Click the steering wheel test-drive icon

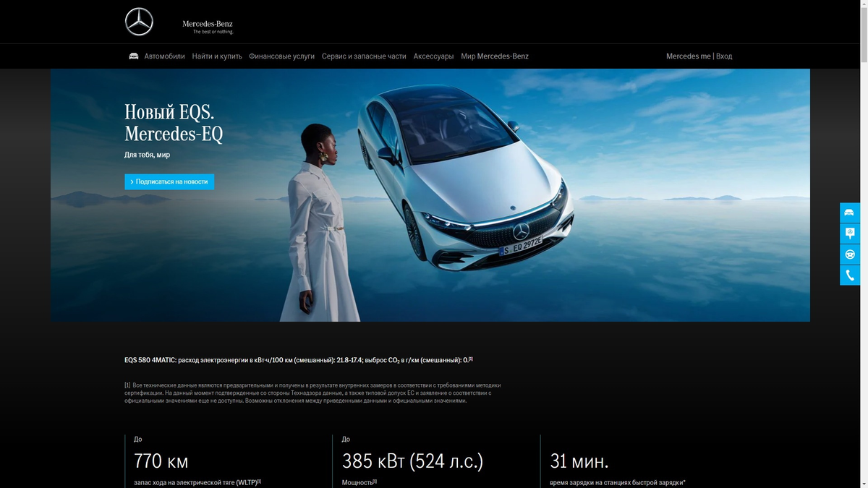[x=850, y=254]
